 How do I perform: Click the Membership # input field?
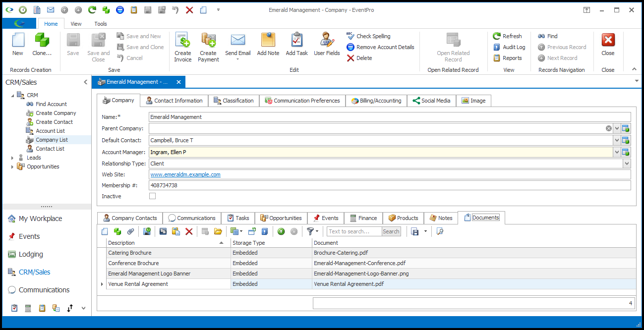[x=390, y=185]
